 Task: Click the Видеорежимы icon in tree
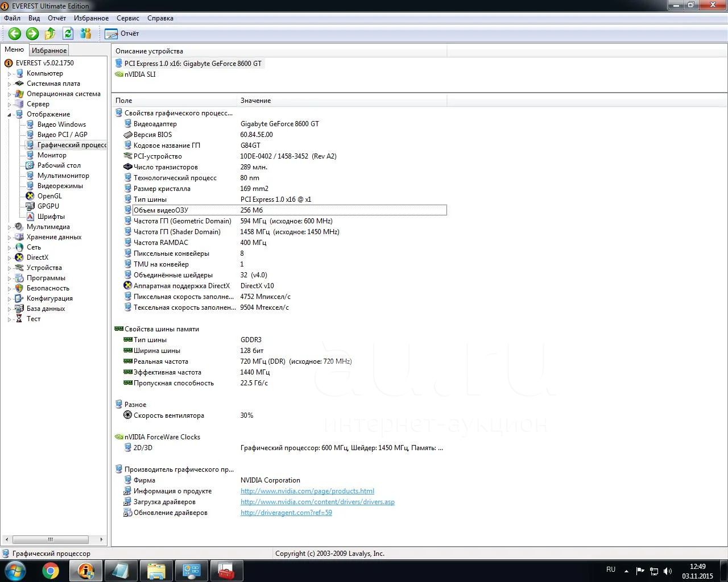(30, 186)
